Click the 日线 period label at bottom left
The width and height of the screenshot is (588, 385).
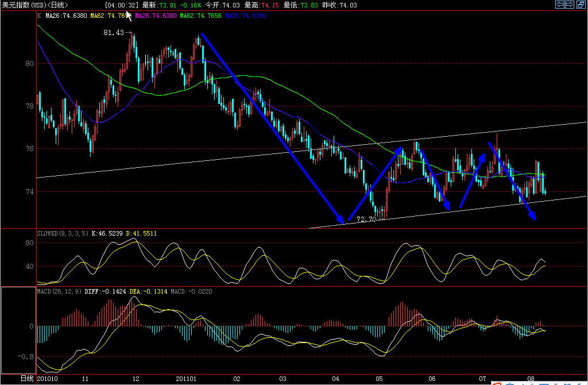(x=27, y=379)
